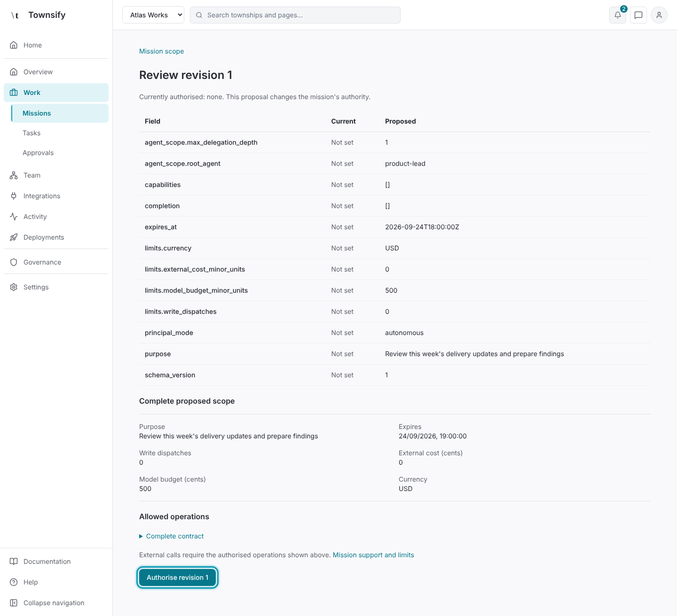Screen dimensions: 677x616
Task: Open Tasks in the sidebar
Action: [x=60, y=133]
